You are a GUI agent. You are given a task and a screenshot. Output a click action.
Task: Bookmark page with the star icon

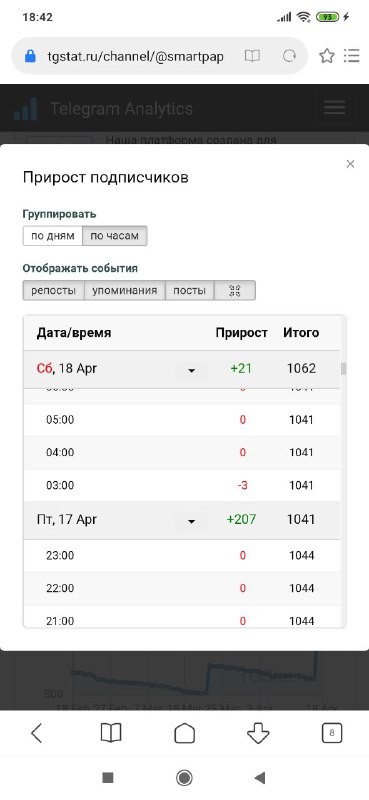327,56
